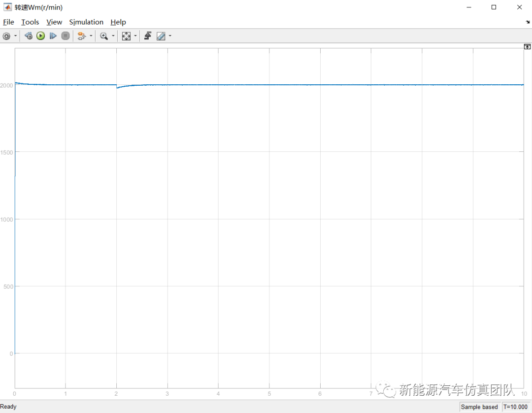Maximize the scope window
The height and width of the screenshot is (413, 532).
coord(494,7)
